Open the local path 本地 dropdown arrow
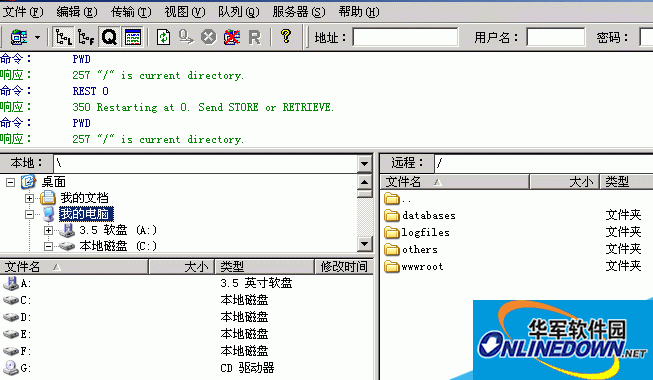The height and width of the screenshot is (380, 653). coord(364,164)
